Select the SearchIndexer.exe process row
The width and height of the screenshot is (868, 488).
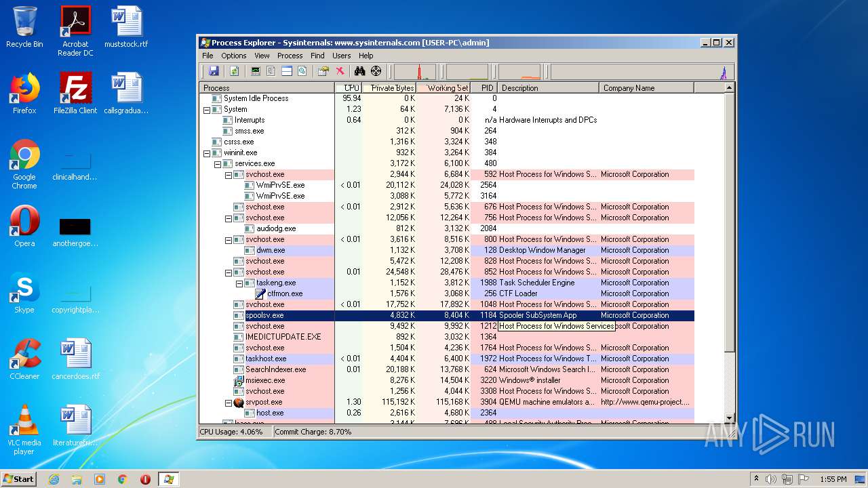(x=447, y=369)
